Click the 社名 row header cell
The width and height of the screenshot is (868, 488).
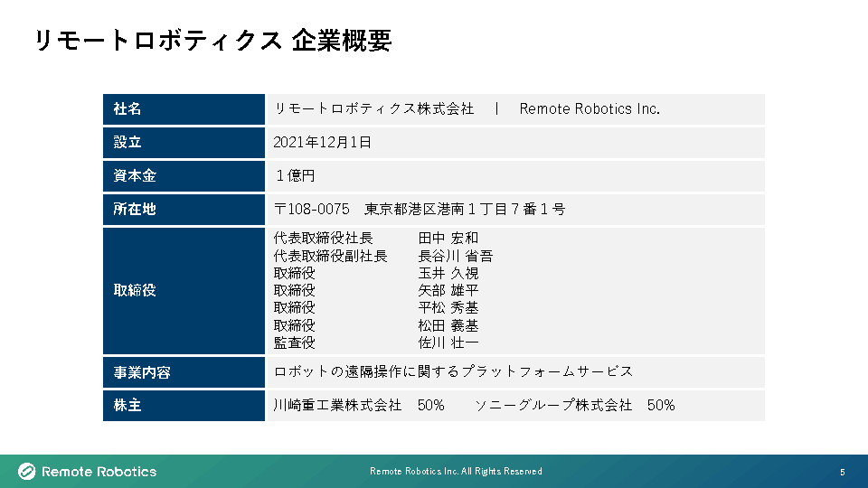tap(184, 109)
